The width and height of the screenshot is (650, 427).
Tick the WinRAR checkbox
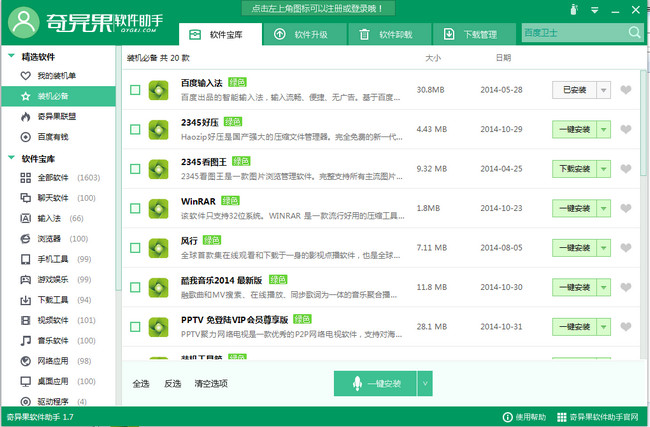pyautogui.click(x=135, y=208)
